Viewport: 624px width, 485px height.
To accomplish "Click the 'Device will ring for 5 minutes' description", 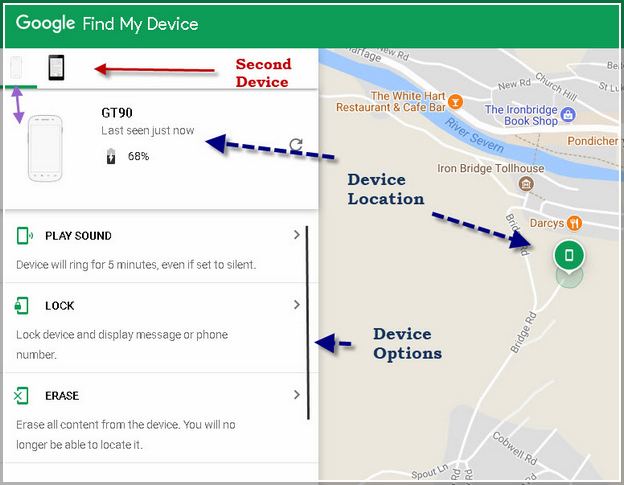I will 136,265.
